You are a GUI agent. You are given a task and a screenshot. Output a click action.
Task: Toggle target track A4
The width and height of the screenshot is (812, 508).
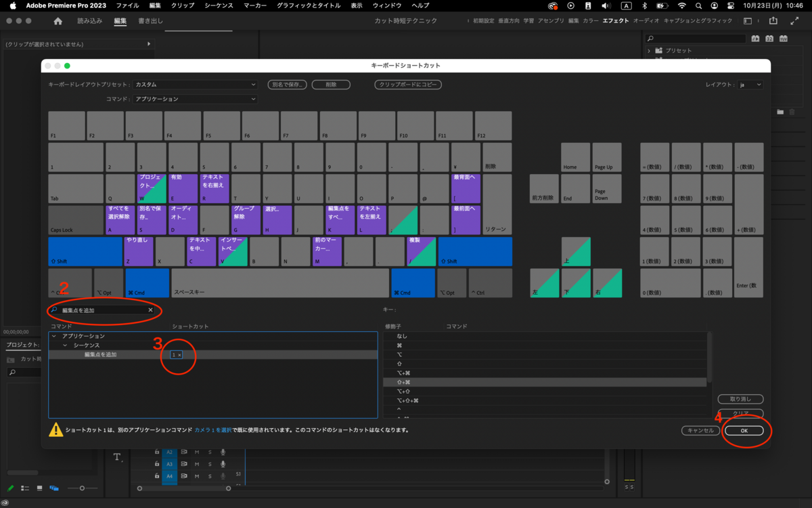click(170, 476)
